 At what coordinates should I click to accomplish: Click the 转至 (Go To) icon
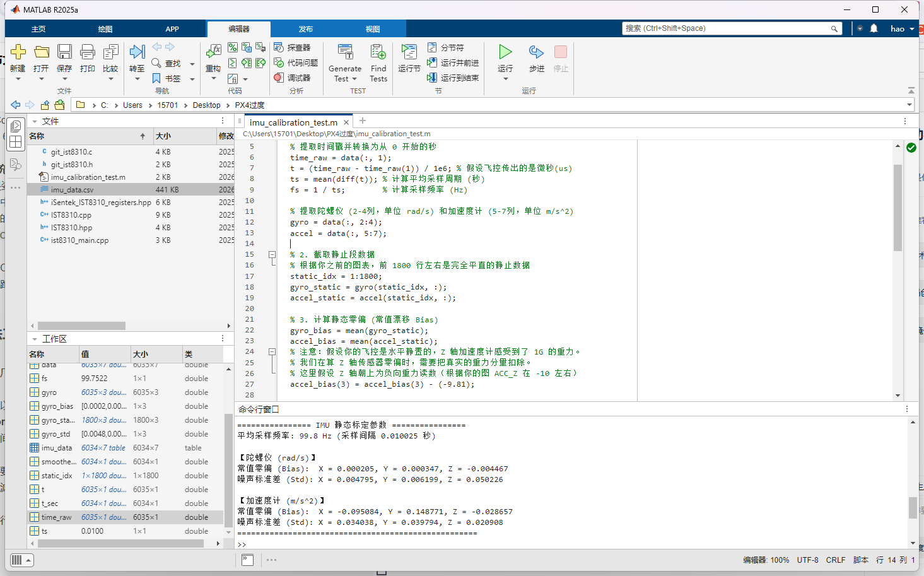click(137, 52)
